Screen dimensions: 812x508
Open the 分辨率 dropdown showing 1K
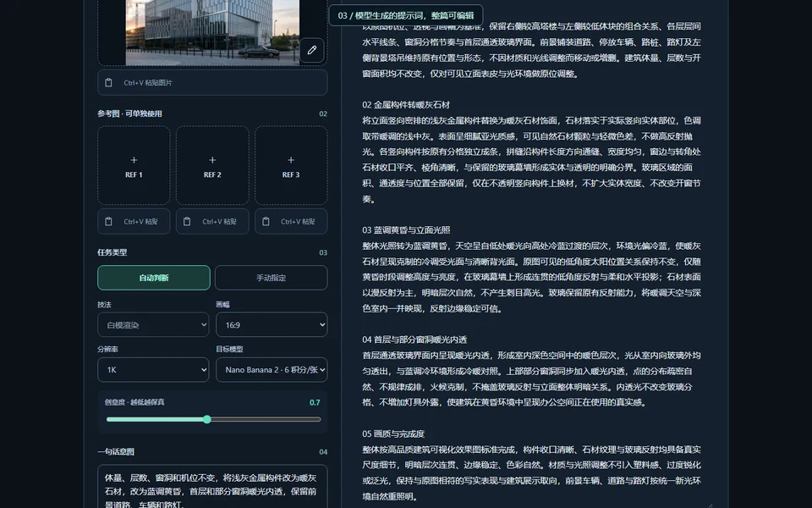pos(153,370)
